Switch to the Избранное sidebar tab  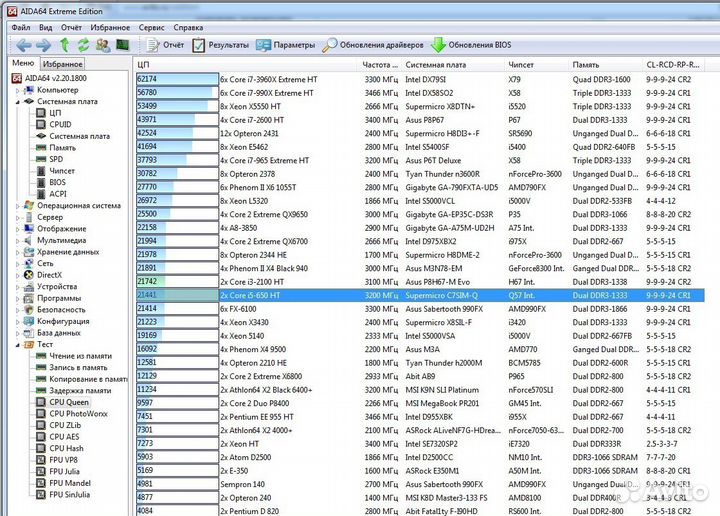point(62,64)
